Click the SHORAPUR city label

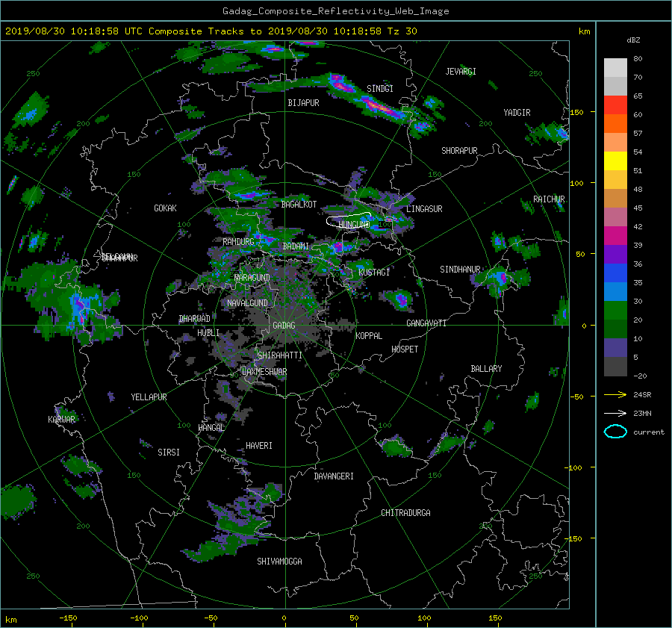(459, 151)
